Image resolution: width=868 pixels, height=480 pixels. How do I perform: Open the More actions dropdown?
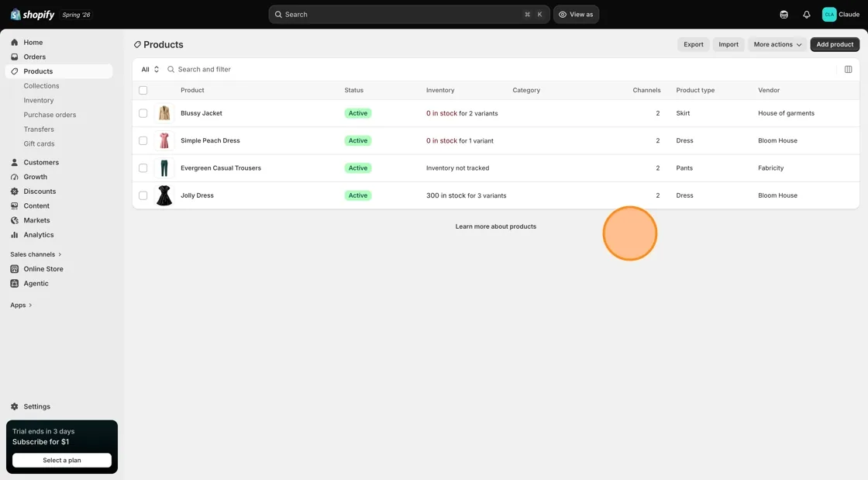tap(777, 44)
